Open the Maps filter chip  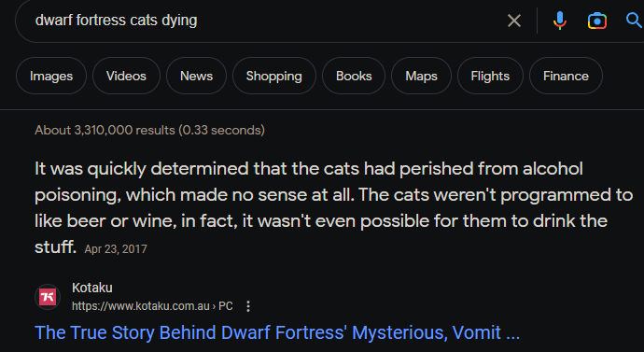click(x=421, y=76)
